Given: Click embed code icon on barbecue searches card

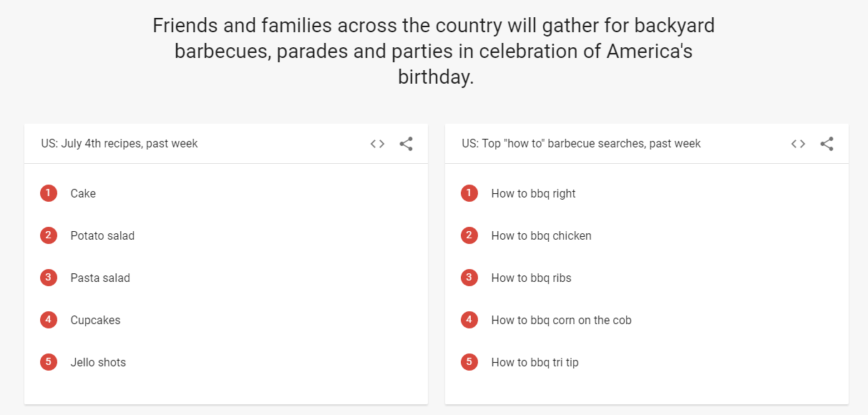Looking at the screenshot, I should (x=798, y=144).
